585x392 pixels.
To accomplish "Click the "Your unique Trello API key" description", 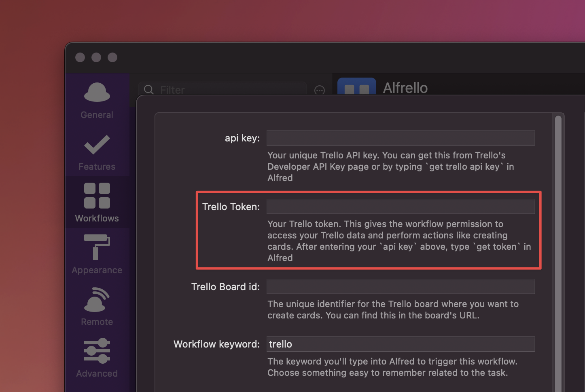I will (x=391, y=166).
